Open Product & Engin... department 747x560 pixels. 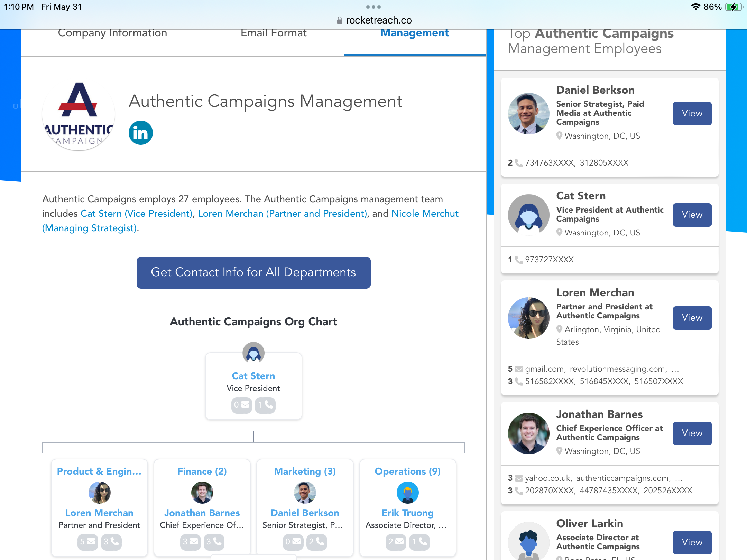99,472
